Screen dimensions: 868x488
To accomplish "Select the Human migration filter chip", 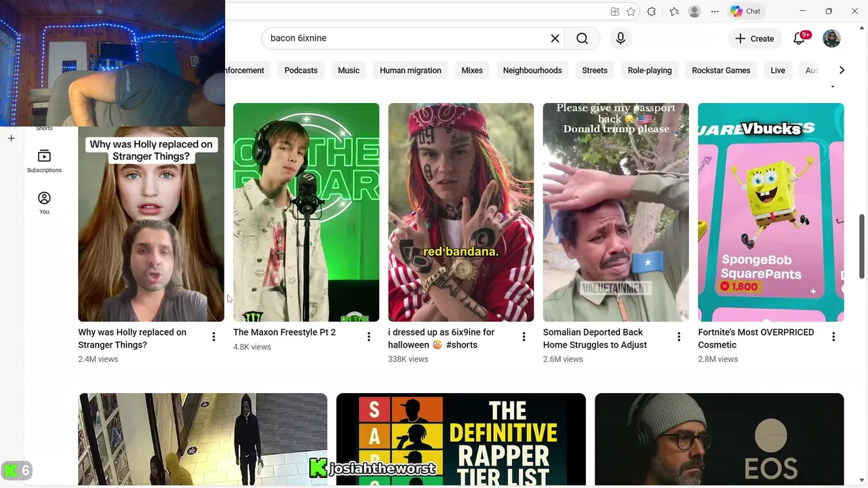I will pos(410,70).
